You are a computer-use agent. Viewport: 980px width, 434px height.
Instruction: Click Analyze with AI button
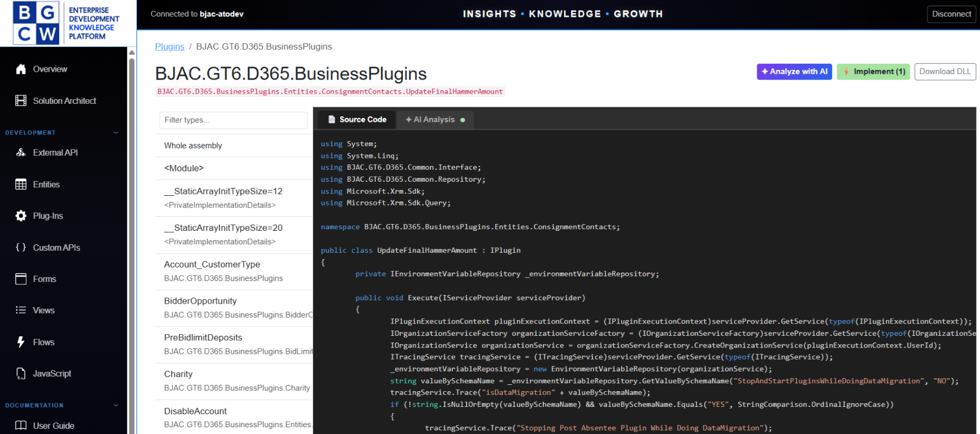point(794,72)
